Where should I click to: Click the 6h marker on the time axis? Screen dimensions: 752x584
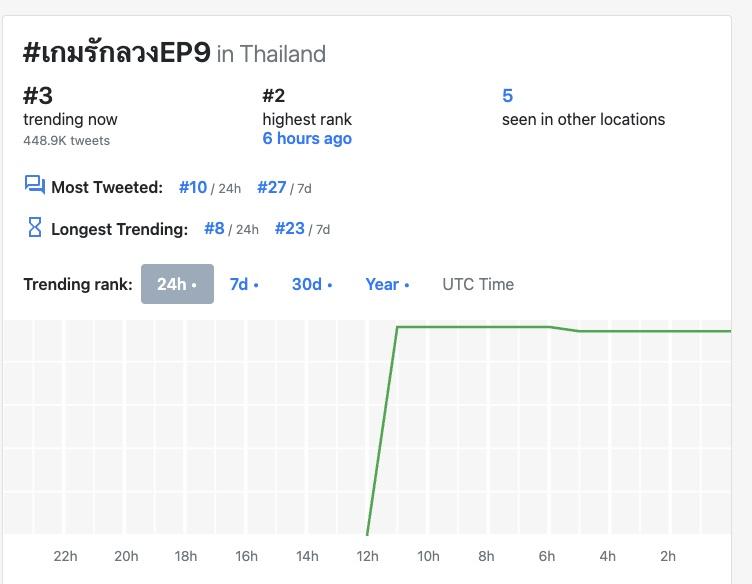click(547, 556)
